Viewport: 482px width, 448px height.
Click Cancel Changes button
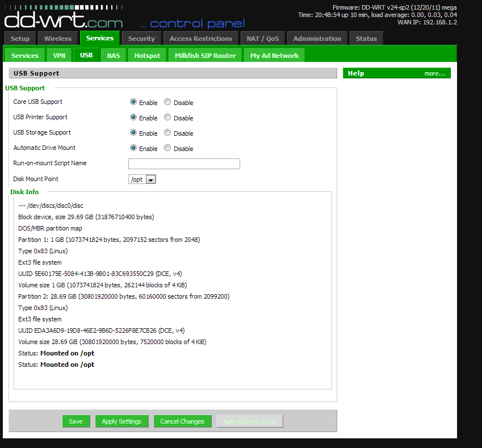pos(182,421)
